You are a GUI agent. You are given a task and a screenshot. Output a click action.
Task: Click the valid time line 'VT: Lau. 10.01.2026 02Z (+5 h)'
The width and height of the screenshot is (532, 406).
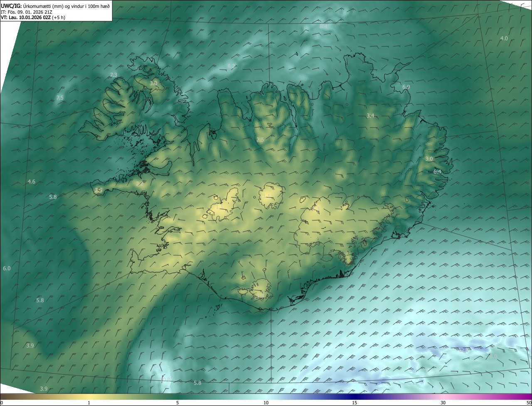point(33,17)
